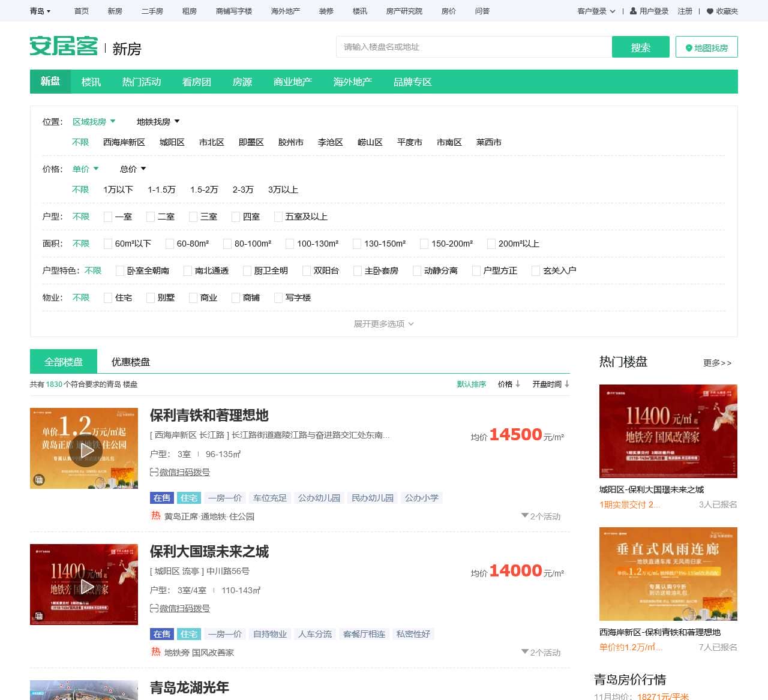Click the 热 hot badge on 保利大国璟 listing

[x=155, y=653]
